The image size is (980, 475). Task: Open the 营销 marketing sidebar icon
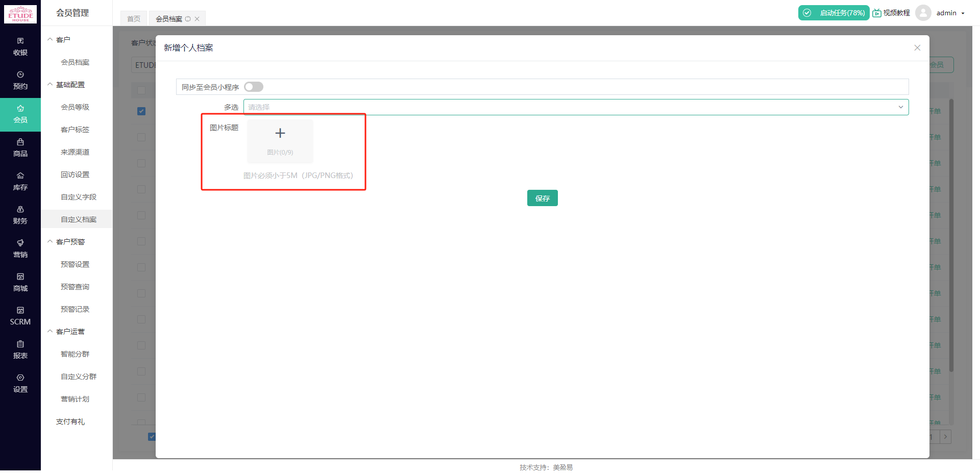pos(20,248)
